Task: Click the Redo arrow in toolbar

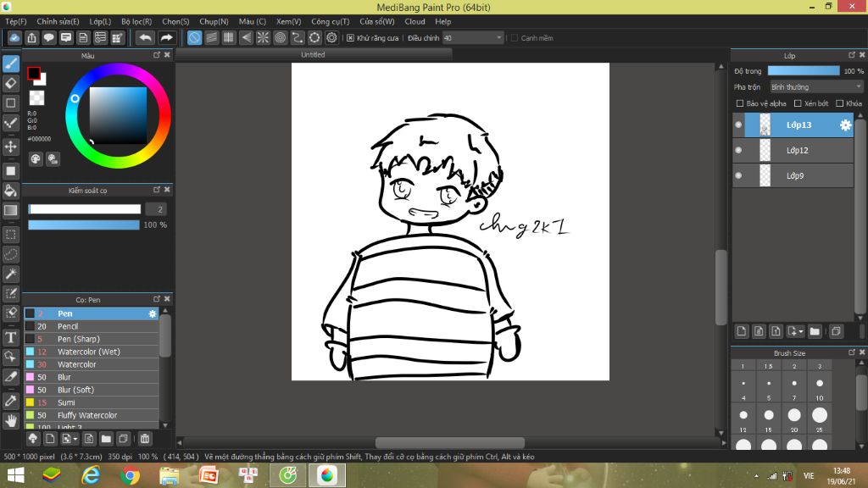Action: (x=166, y=37)
